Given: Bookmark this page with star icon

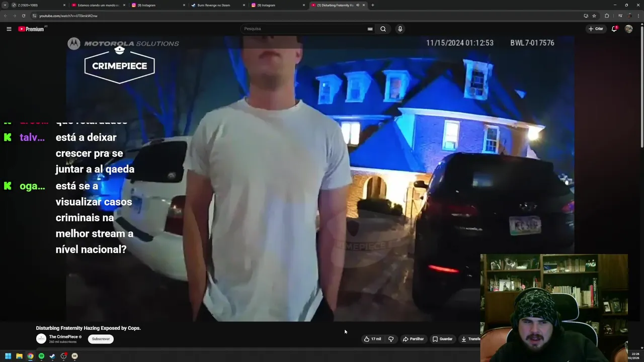Looking at the screenshot, I should pos(594,16).
